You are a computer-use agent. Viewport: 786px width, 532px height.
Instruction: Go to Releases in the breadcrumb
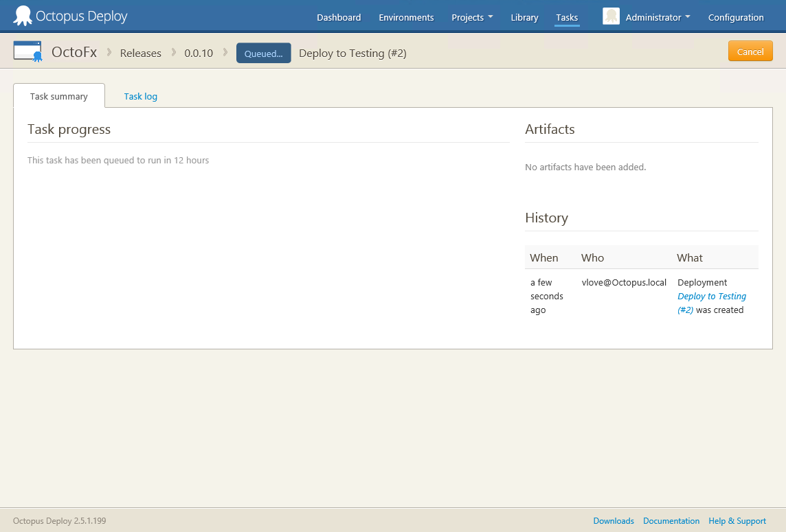click(x=140, y=54)
